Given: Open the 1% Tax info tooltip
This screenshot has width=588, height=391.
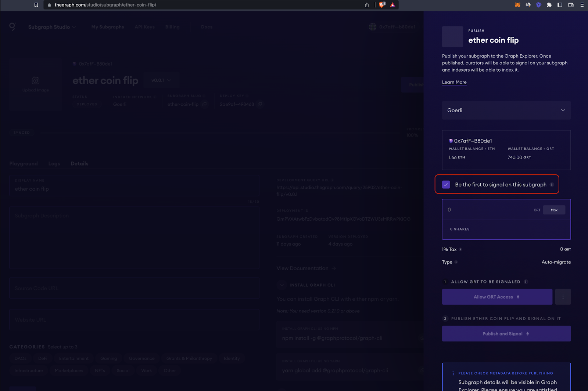Looking at the screenshot, I should 460,249.
